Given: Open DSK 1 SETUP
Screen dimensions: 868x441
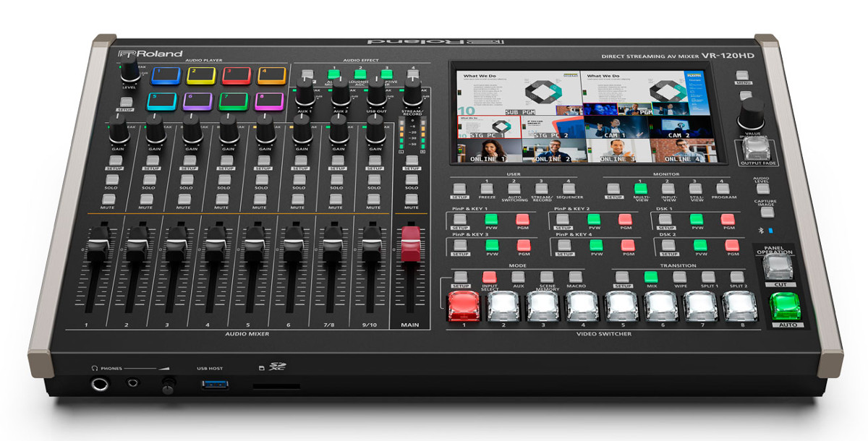Looking at the screenshot, I should point(666,219).
